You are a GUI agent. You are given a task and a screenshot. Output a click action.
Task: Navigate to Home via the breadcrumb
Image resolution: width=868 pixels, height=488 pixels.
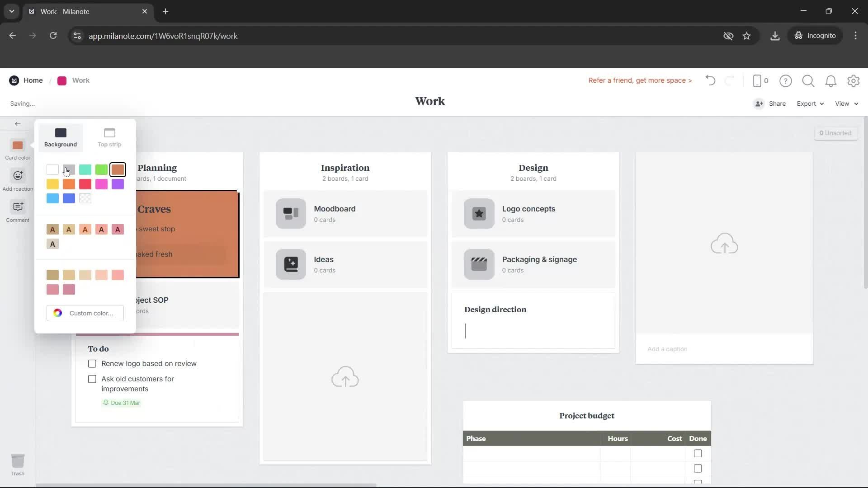33,80
